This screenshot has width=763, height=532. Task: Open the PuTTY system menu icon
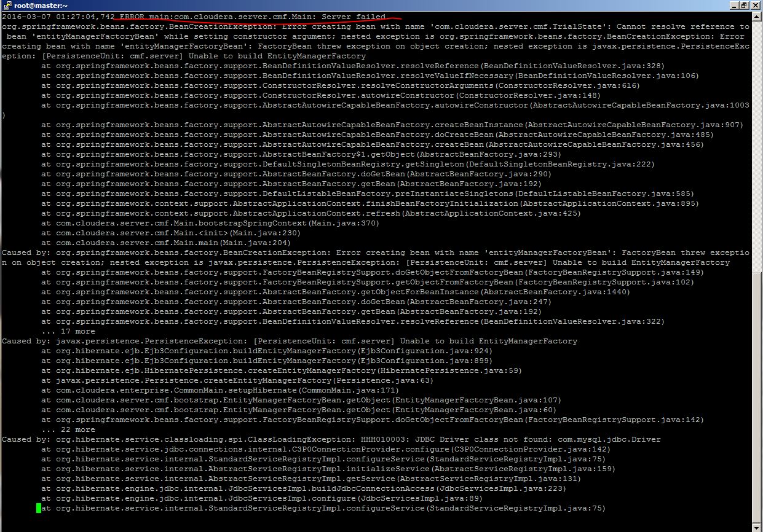point(7,6)
